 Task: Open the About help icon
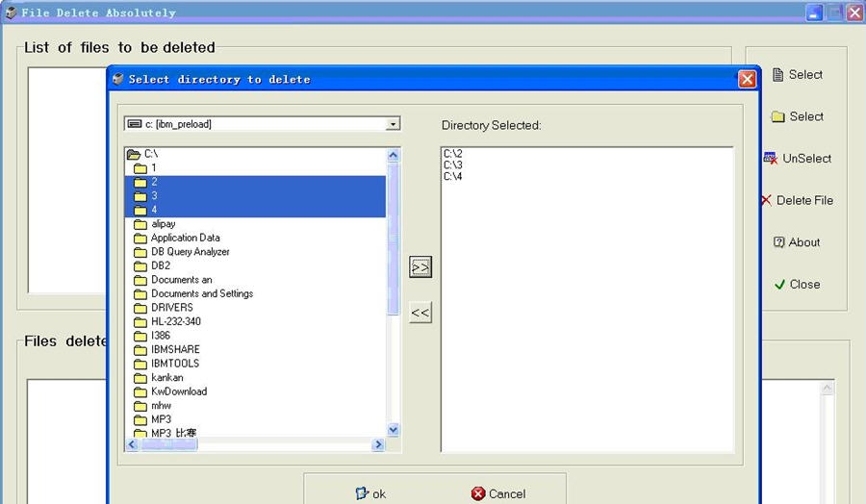[x=779, y=242]
